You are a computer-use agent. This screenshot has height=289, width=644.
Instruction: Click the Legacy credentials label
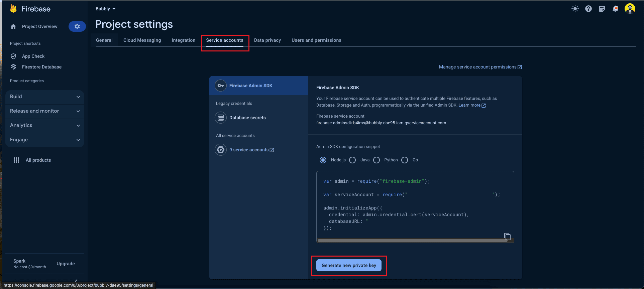point(234,104)
